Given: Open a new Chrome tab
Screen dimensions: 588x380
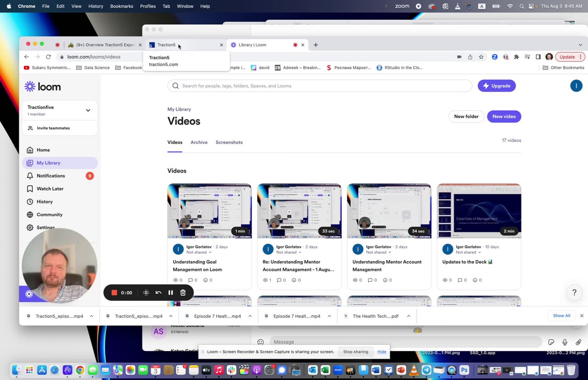Looking at the screenshot, I should (x=316, y=45).
